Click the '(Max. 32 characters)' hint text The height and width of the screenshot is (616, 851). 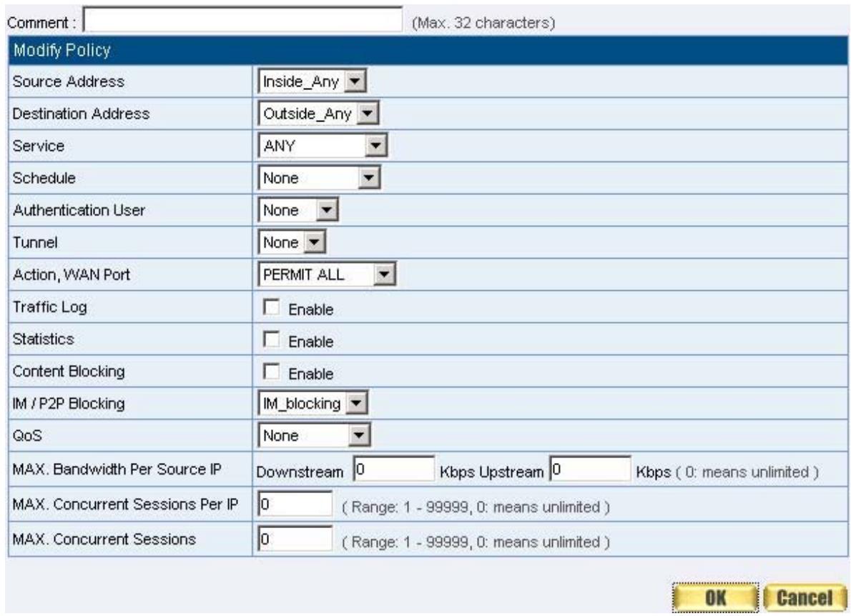(x=483, y=23)
